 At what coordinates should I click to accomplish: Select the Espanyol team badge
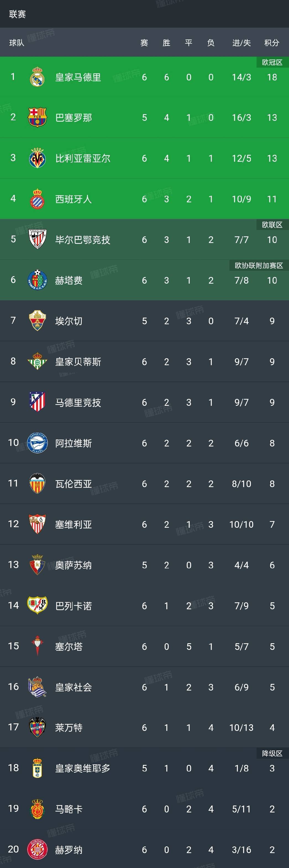pyautogui.click(x=38, y=199)
